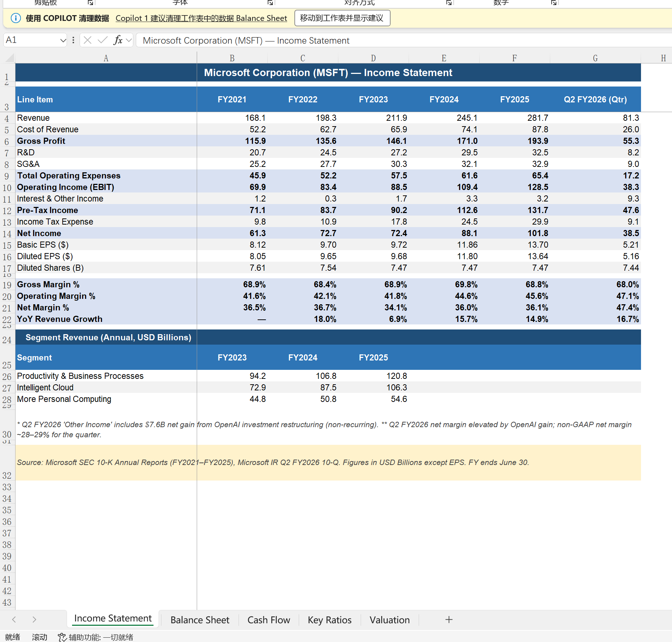Open the alignment group dialog launcher
Viewport: 672px width, 642px height.
[449, 3]
